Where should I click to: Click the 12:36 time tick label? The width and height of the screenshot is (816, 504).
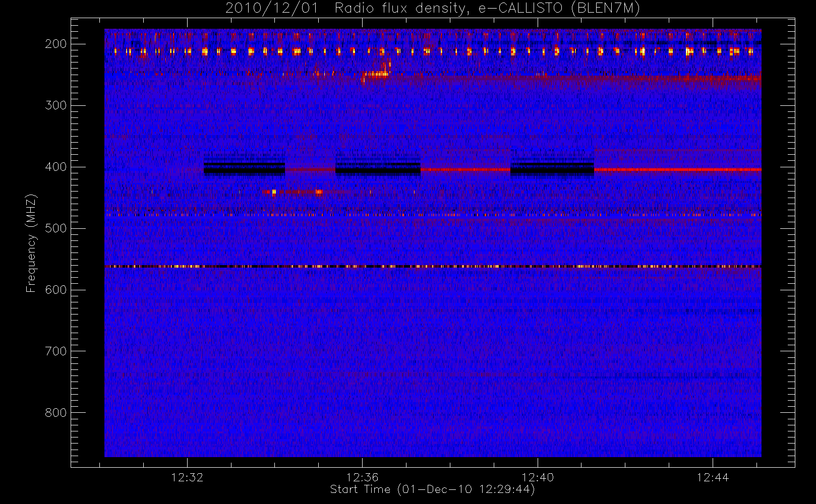[362, 477]
